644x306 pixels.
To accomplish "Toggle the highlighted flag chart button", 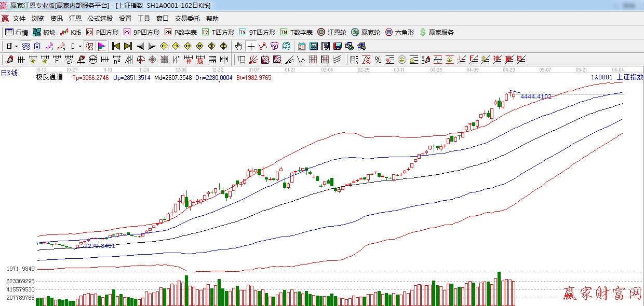I will (x=102, y=46).
